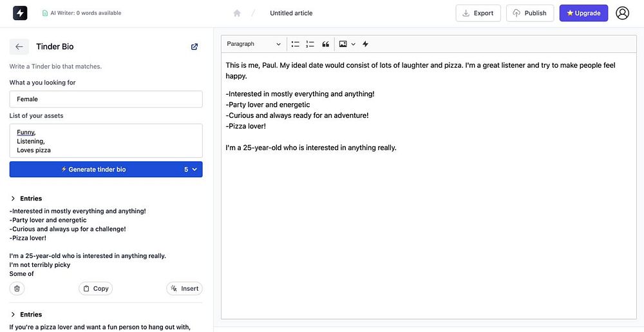644x332 pixels.
Task: Click the 'Tinder Bio' heading
Action: pos(55,47)
